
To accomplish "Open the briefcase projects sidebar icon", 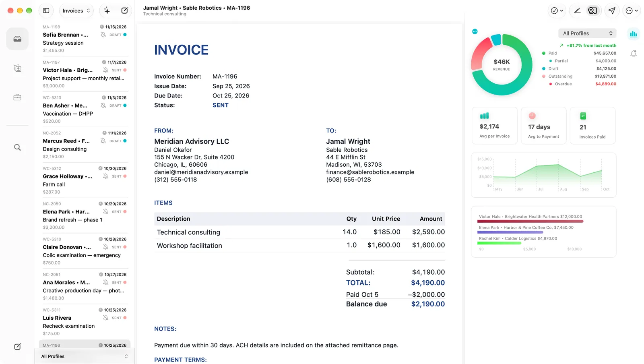I will point(17,97).
